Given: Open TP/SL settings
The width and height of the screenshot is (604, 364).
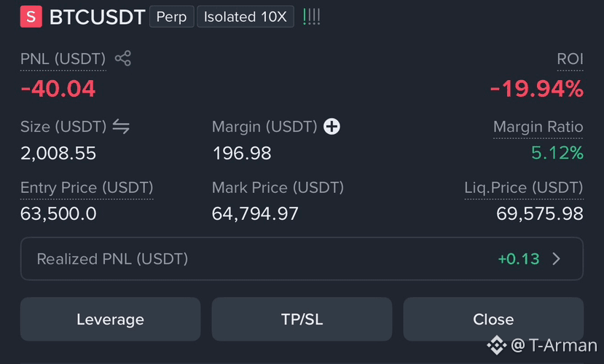Looking at the screenshot, I should coord(302,319).
